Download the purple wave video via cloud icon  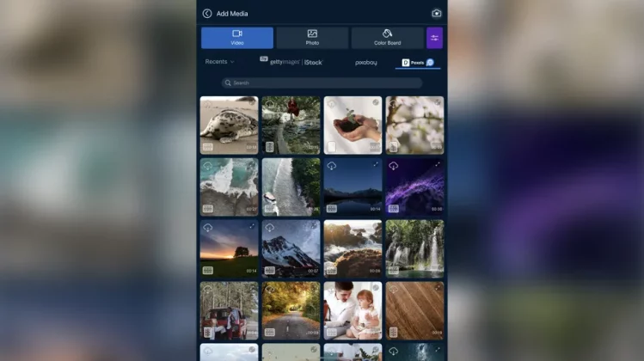click(393, 165)
